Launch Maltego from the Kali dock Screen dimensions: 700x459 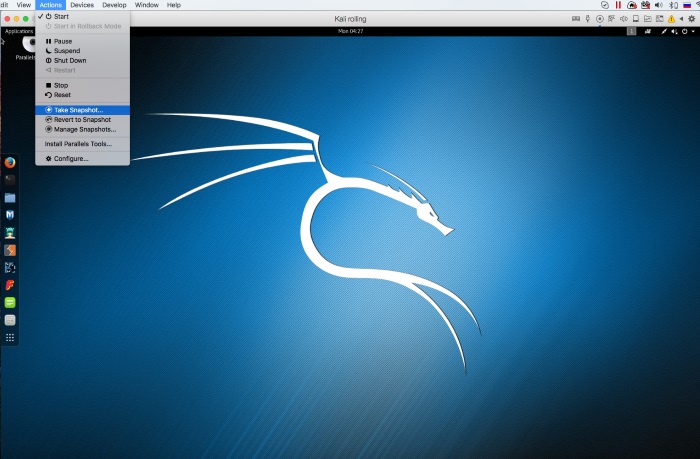[x=10, y=267]
